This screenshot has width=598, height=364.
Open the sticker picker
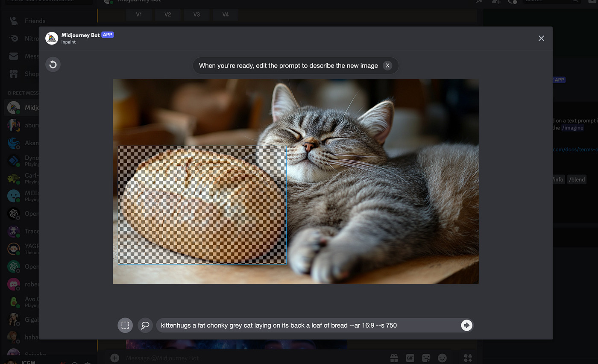[426, 358]
